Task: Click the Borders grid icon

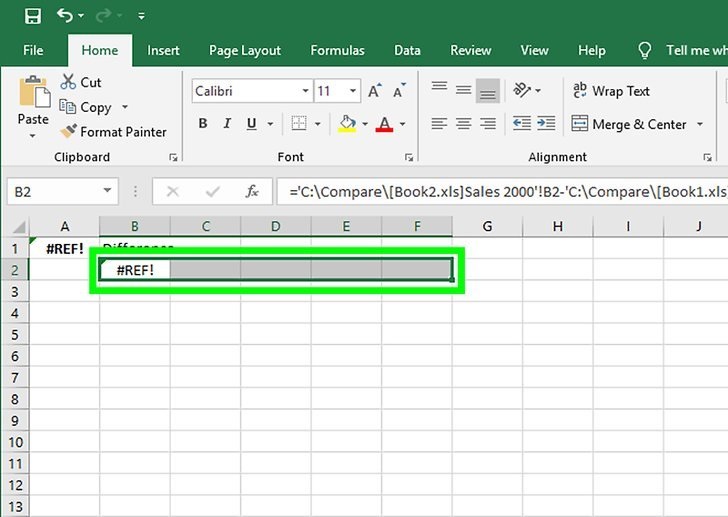Action: (x=298, y=124)
